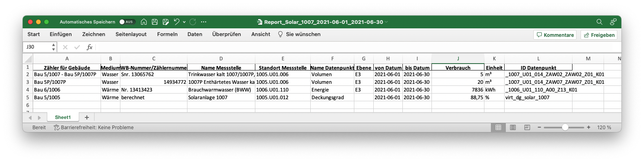Click header cell 'Verbrauch'

coord(458,68)
